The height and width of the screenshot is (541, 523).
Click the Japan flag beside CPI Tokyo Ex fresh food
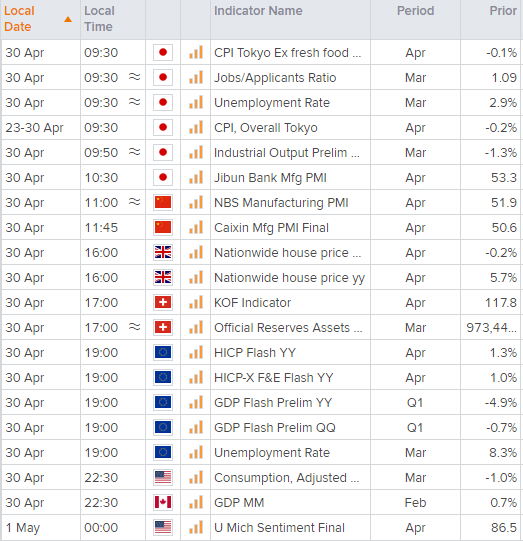163,52
